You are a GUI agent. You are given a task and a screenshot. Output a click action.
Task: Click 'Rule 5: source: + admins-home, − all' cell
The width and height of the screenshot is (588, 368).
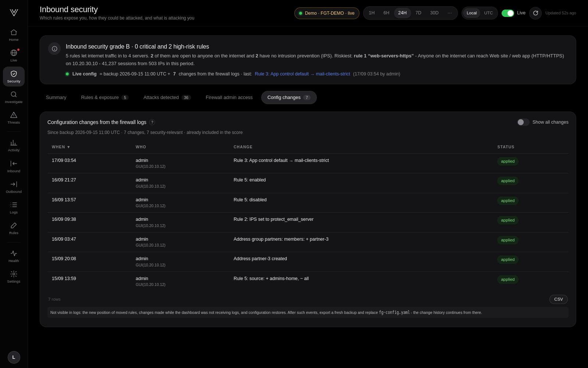[x=271, y=279]
